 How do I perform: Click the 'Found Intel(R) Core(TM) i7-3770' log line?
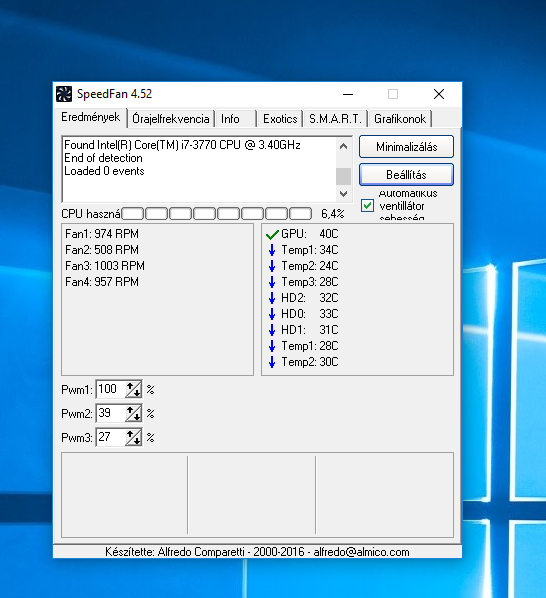click(x=182, y=145)
